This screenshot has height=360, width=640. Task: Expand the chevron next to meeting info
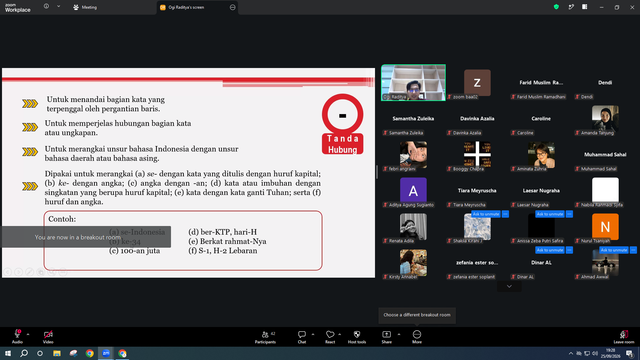[58, 7]
